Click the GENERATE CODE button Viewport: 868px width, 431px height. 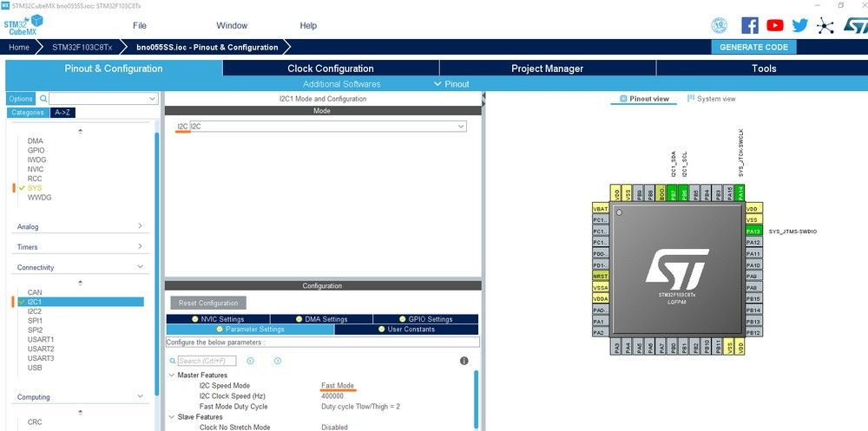click(x=753, y=47)
